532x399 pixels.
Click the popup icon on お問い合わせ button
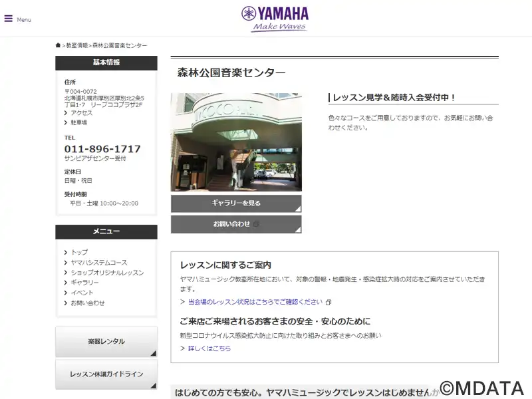(x=256, y=224)
